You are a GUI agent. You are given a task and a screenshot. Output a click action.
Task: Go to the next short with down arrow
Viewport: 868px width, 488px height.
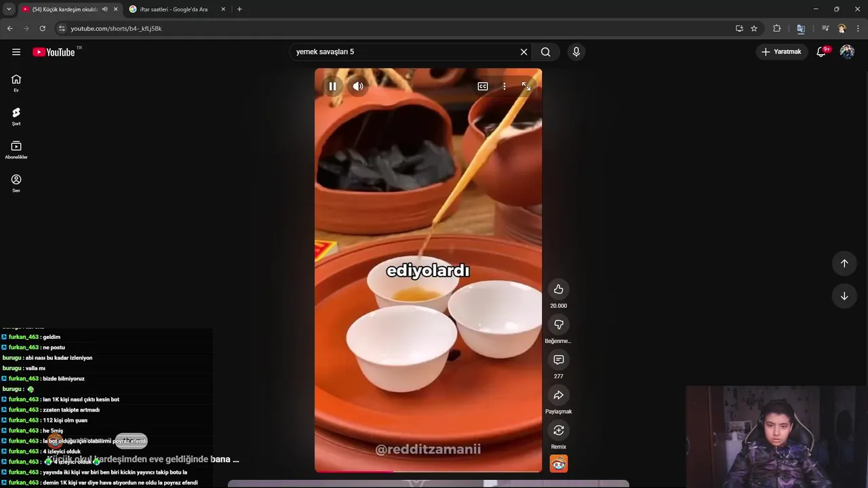coord(844,296)
